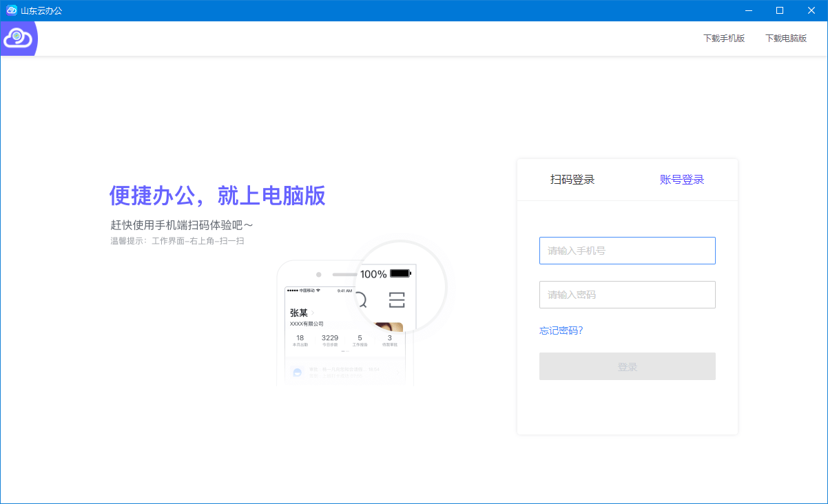Viewport: 828px width, 504px height.
Task: Click the Wi-Fi icon in phone status bar
Action: (x=318, y=291)
